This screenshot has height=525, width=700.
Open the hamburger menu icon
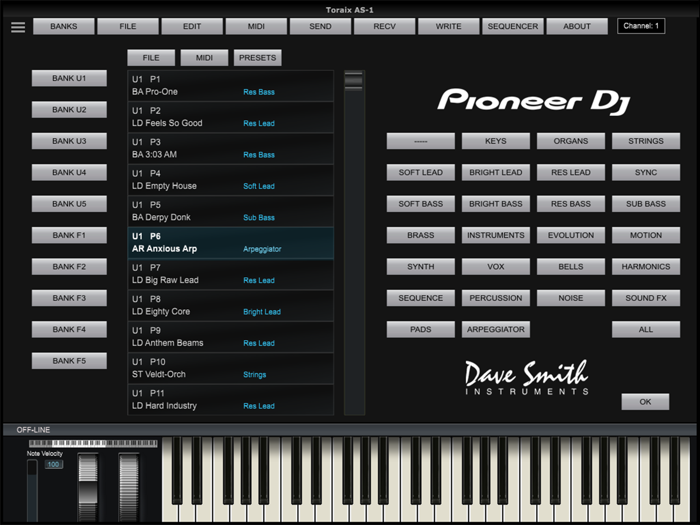pyautogui.click(x=18, y=27)
